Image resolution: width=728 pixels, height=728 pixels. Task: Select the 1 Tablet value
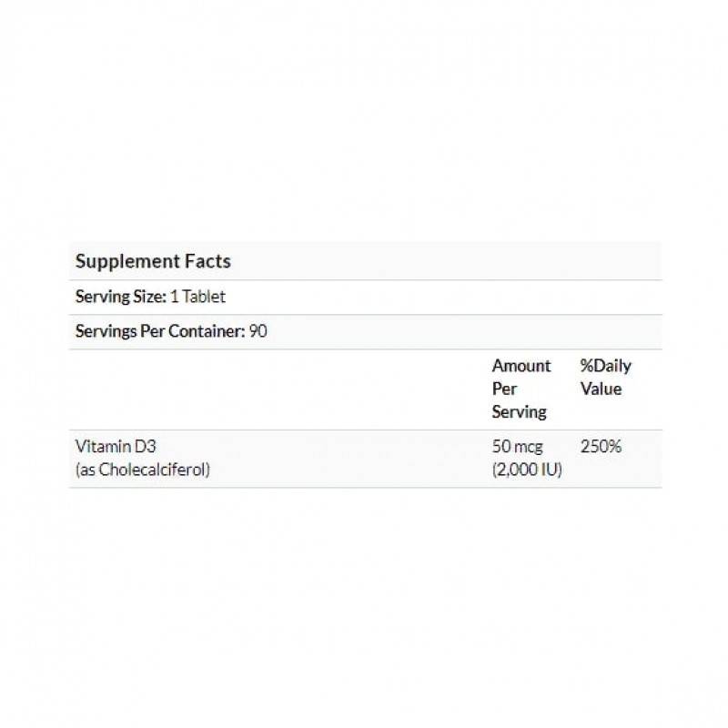[197, 297]
